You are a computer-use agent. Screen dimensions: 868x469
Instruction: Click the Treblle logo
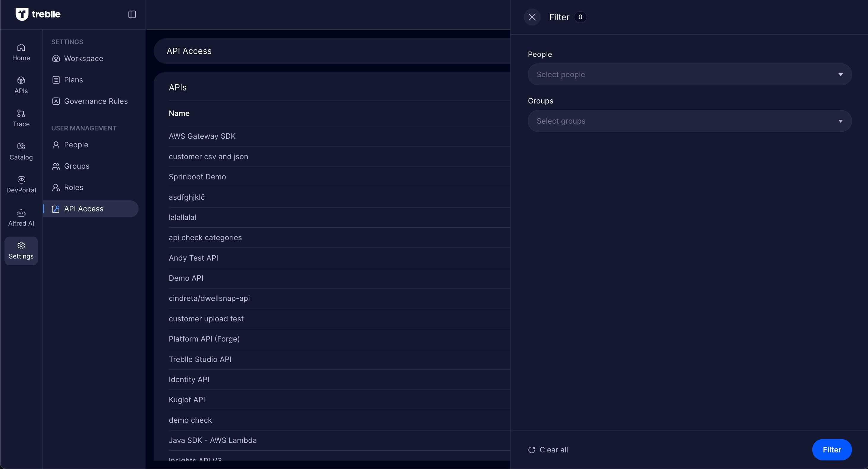tap(38, 14)
